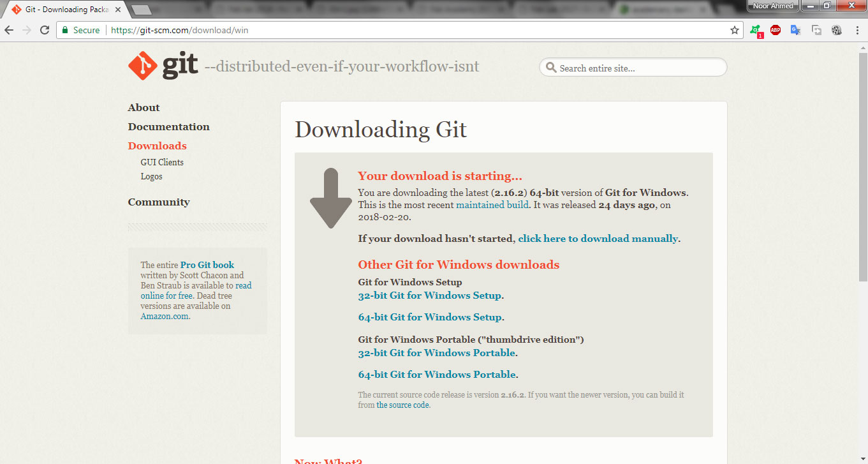868x464 pixels.
Task: Click the magnifier icon in site search
Action: point(551,68)
